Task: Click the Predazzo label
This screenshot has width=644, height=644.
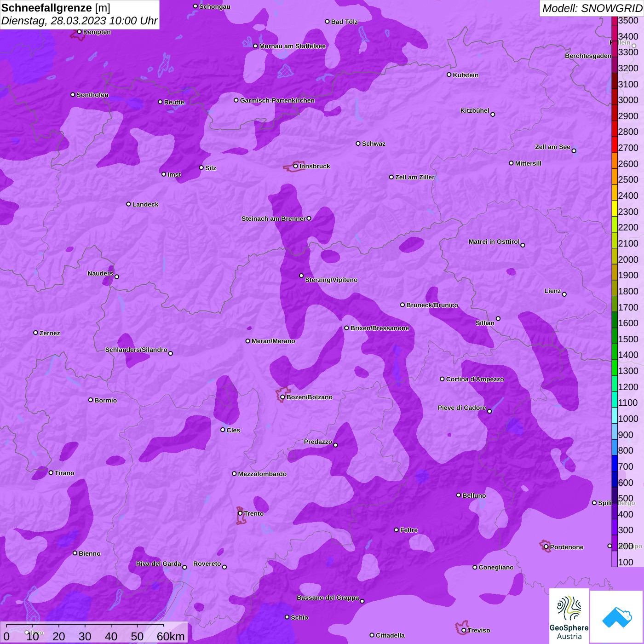Action: pyautogui.click(x=318, y=442)
